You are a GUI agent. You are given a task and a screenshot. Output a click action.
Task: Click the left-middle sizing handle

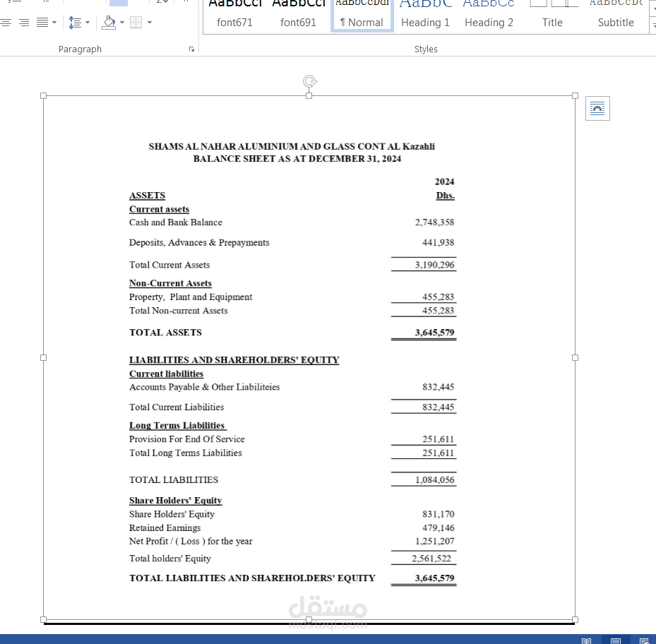(44, 358)
